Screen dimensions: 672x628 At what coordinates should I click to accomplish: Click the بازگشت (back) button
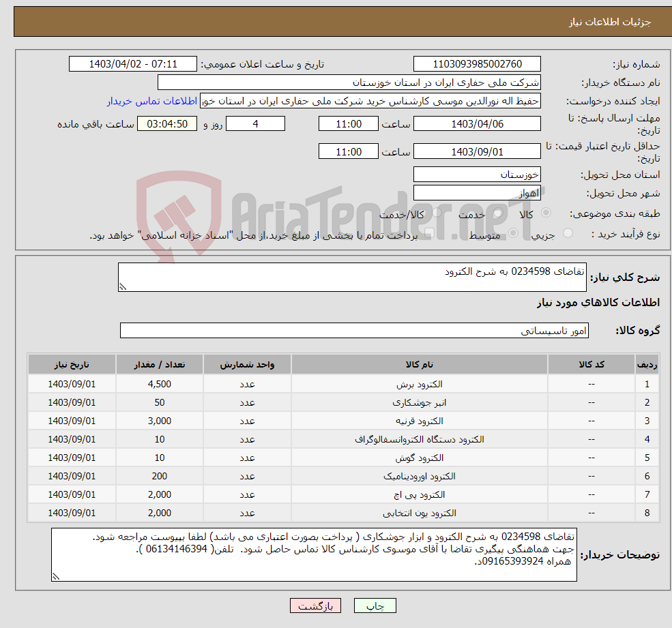[x=315, y=605]
